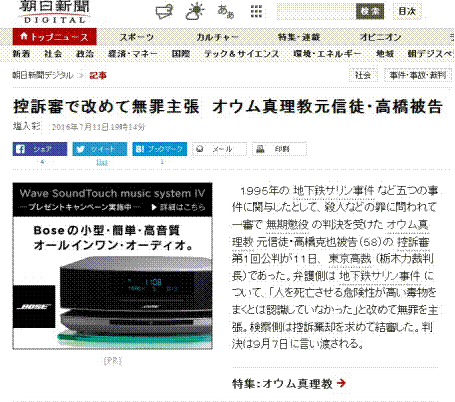Change text size with あぁ icon
455x402 pixels.
click(x=226, y=11)
